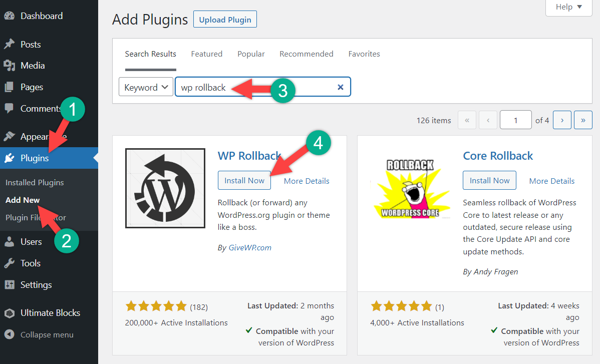The width and height of the screenshot is (600, 364).
Task: Click the Dashboard gauge icon
Action: [9, 16]
